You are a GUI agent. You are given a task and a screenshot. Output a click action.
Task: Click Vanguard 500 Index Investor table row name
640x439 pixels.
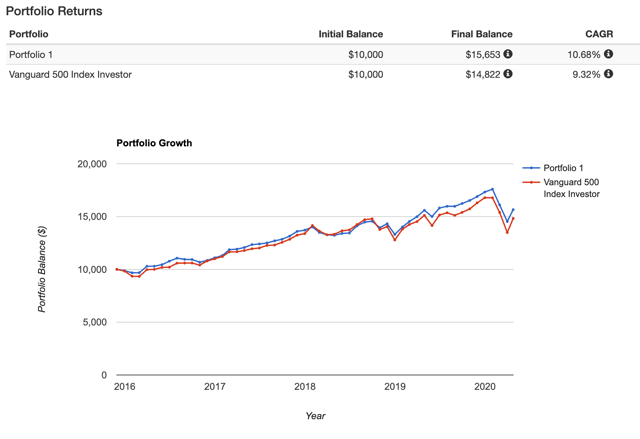pos(70,74)
